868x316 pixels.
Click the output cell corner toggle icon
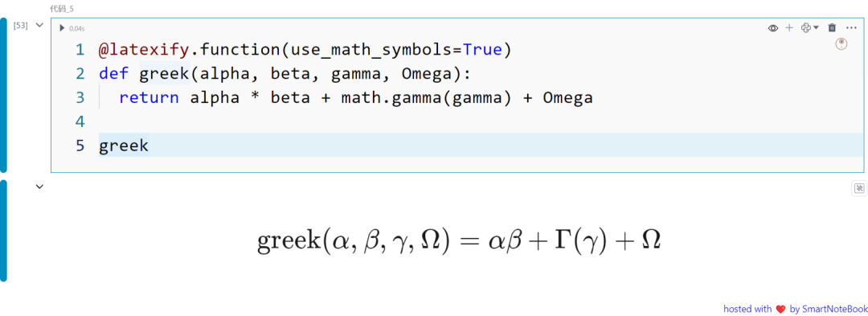(858, 189)
